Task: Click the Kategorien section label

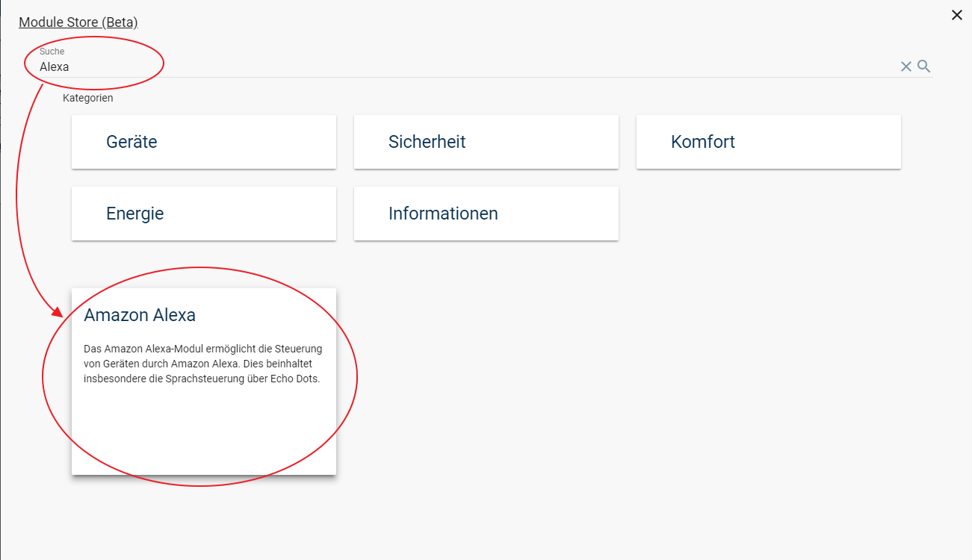Action: [x=88, y=98]
